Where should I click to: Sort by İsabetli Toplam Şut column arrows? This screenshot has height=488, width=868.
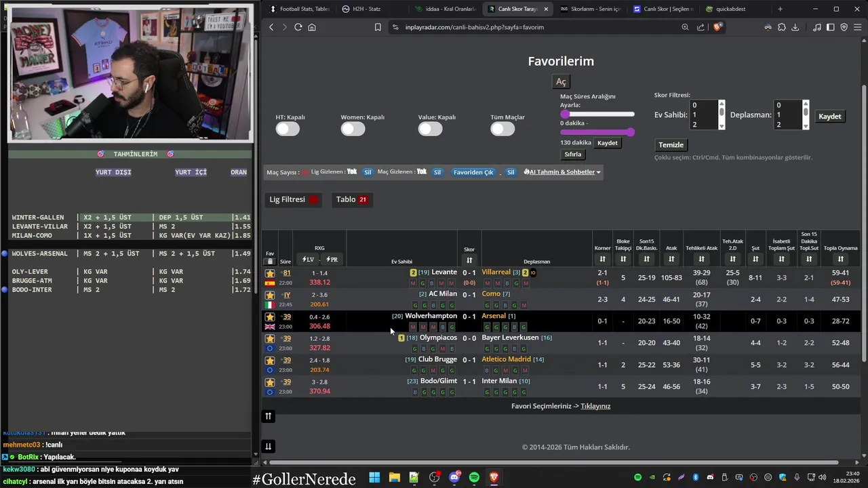click(x=781, y=259)
